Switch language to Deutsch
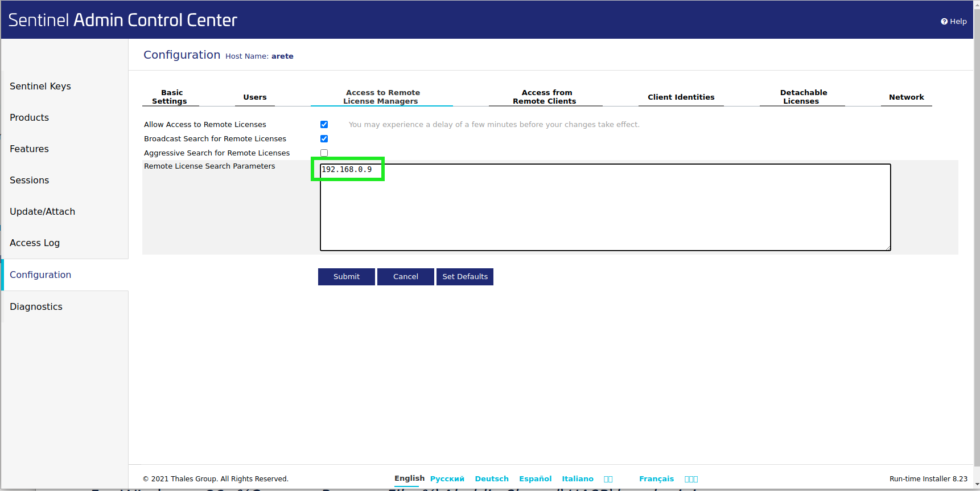980x491 pixels. (x=492, y=479)
